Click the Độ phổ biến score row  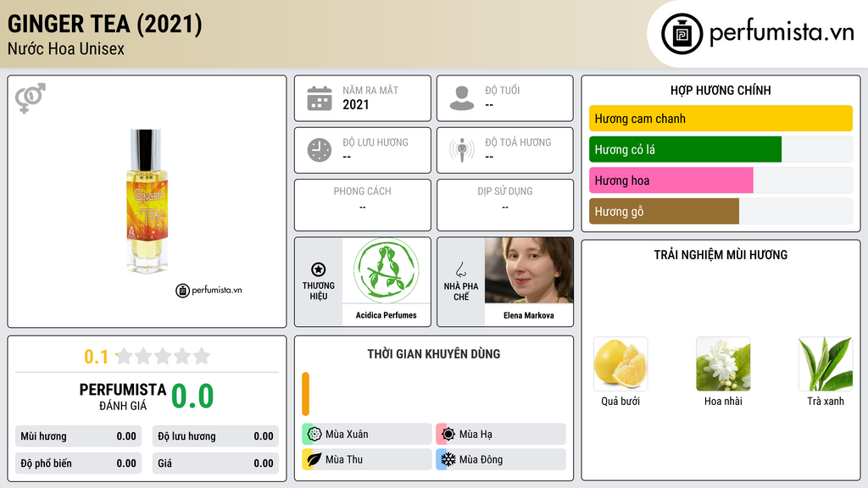pos(78,463)
